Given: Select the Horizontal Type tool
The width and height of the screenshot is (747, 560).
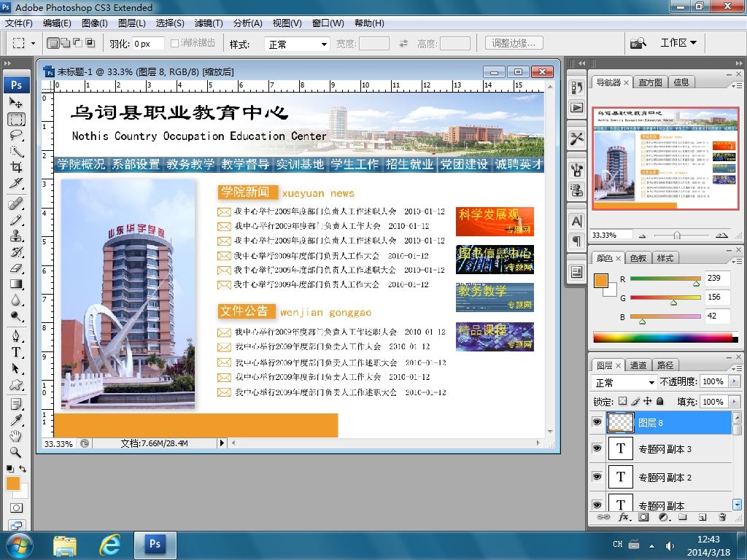Looking at the screenshot, I should pos(16,351).
